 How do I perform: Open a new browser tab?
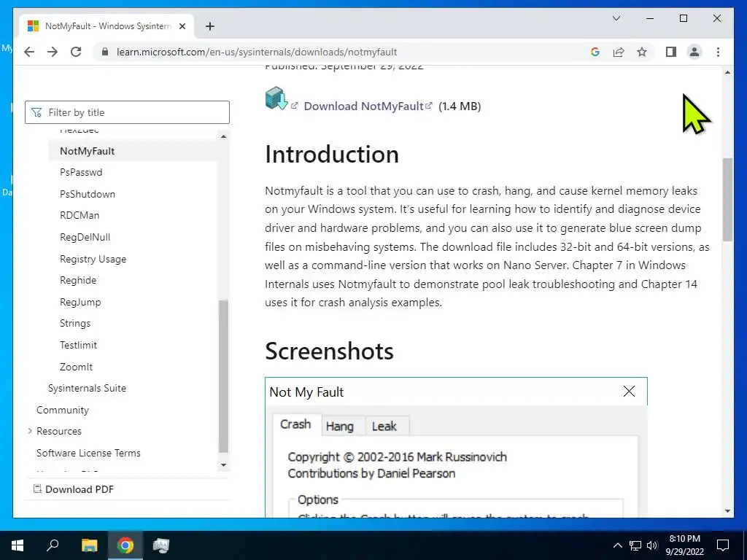210,26
